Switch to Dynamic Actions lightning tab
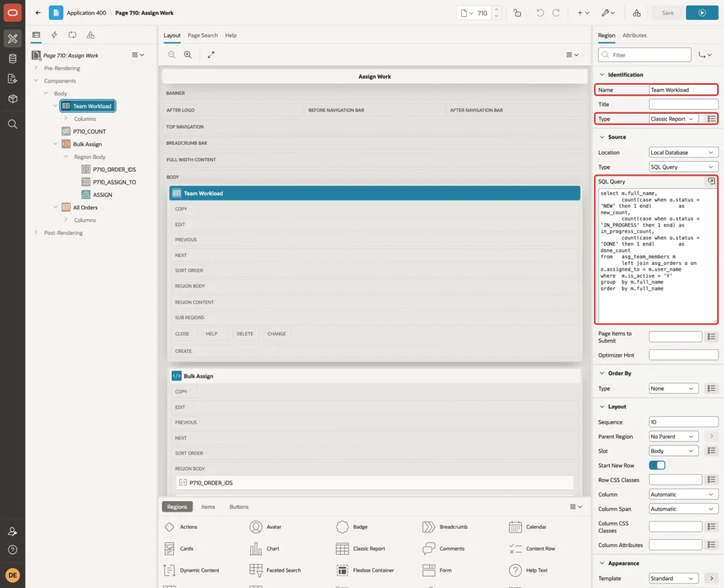This screenshot has height=588, width=724. (54, 35)
